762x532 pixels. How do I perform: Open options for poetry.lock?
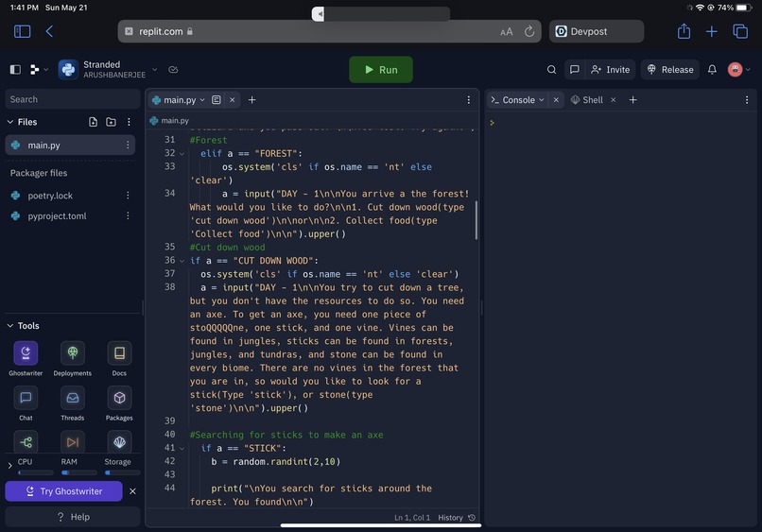pyautogui.click(x=128, y=196)
